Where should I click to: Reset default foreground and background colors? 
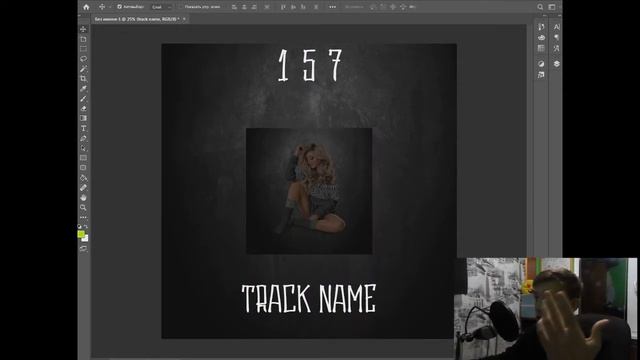tap(80, 227)
